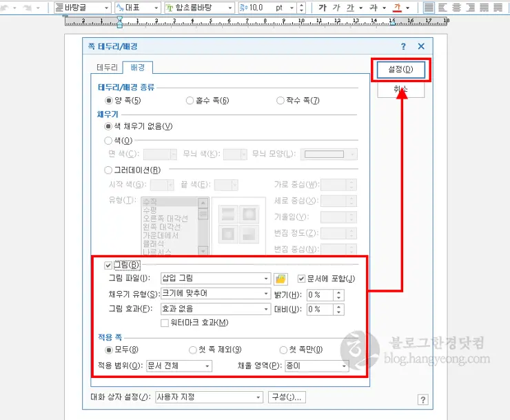Viewport: 510px width, 420px height.
Task: Select the 첫 쪽만(0) radio
Action: tap(283, 350)
